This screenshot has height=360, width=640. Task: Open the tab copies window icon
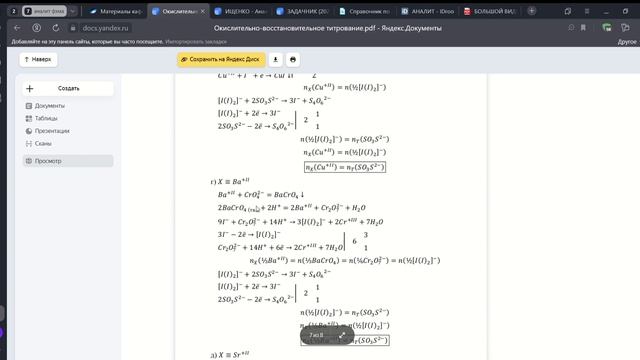tap(567, 11)
